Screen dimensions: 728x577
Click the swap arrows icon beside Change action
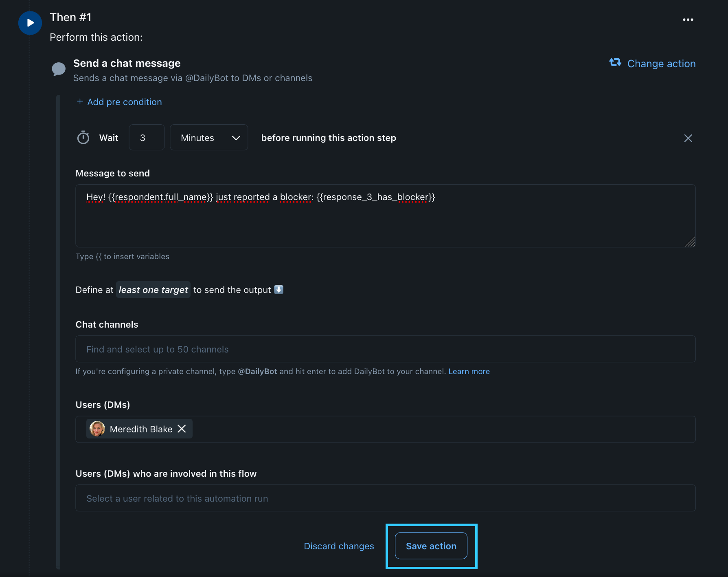pos(615,63)
